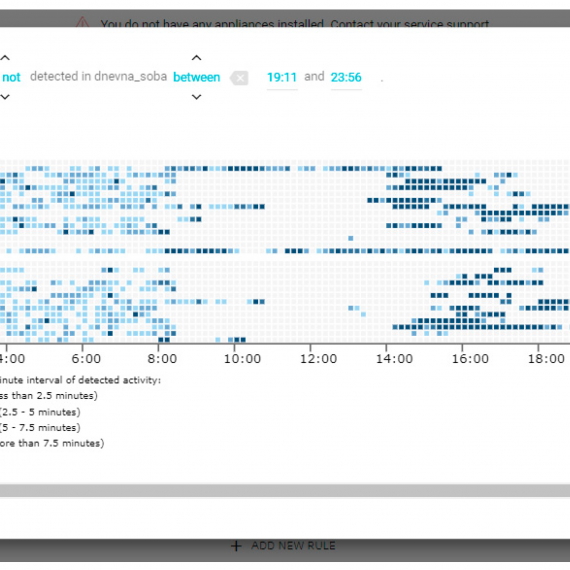Click the appliances not installed banner message

[x=294, y=24]
